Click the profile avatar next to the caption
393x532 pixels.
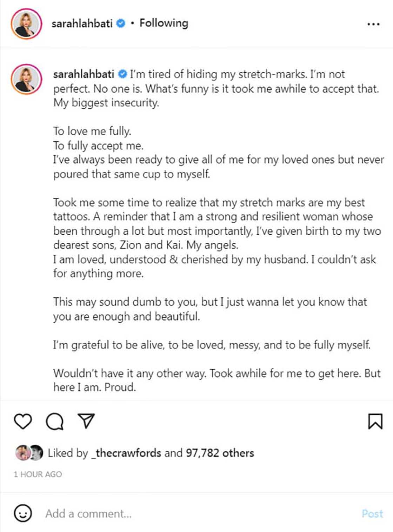[27, 79]
